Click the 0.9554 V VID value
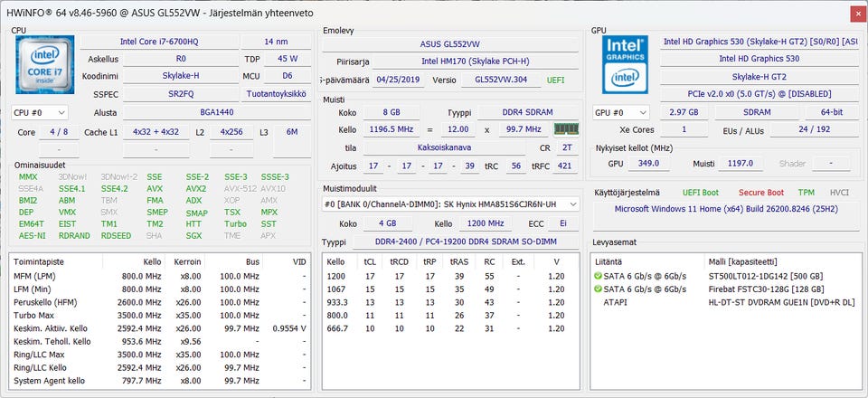The width and height of the screenshot is (868, 398). [289, 328]
